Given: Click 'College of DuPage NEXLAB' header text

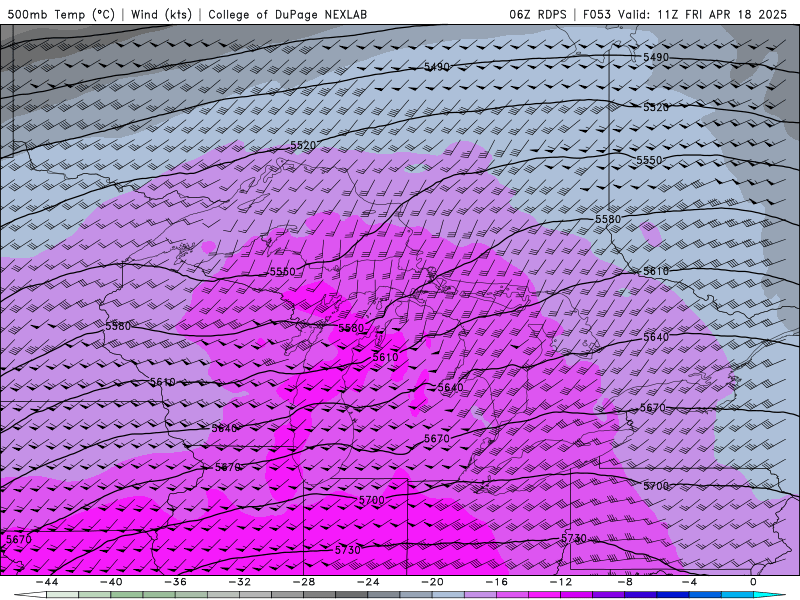Looking at the screenshot, I should [x=287, y=14].
